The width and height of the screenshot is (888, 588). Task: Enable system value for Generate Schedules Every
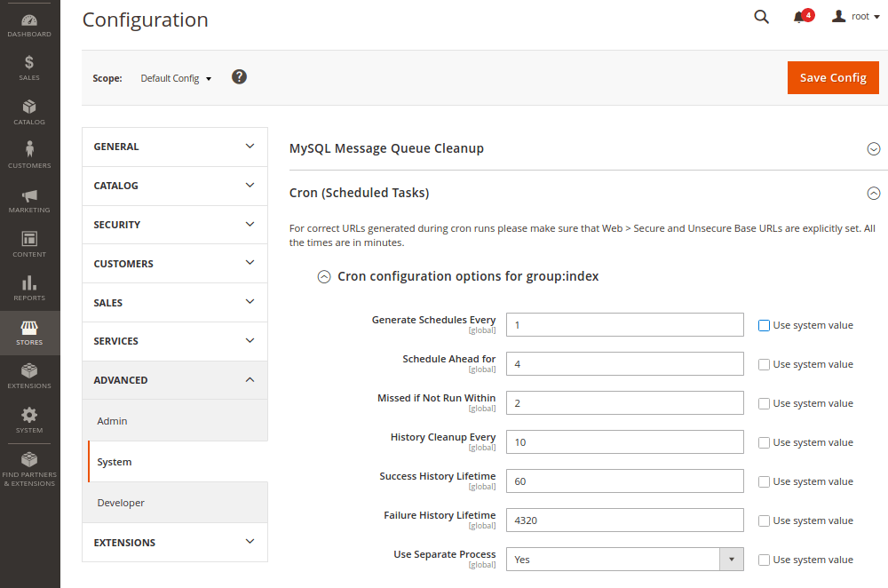click(x=764, y=325)
